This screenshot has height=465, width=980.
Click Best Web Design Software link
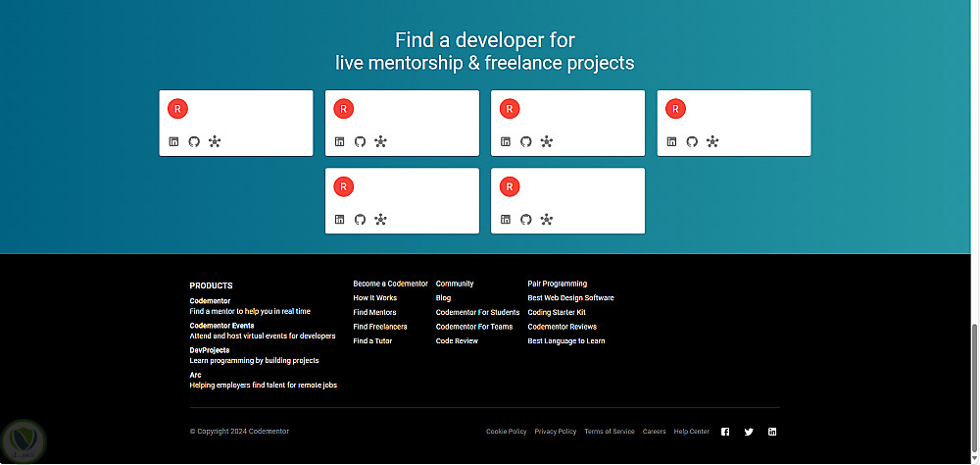click(x=570, y=298)
